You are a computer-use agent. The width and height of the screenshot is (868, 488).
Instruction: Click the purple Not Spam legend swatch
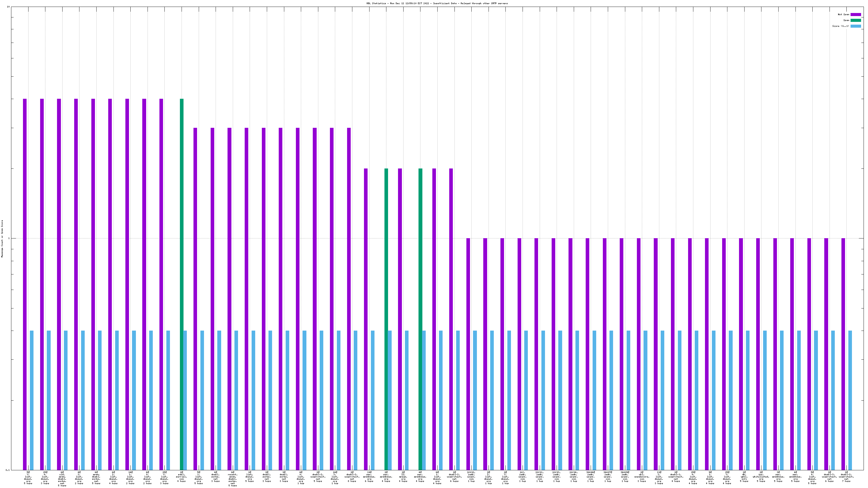tap(856, 14)
